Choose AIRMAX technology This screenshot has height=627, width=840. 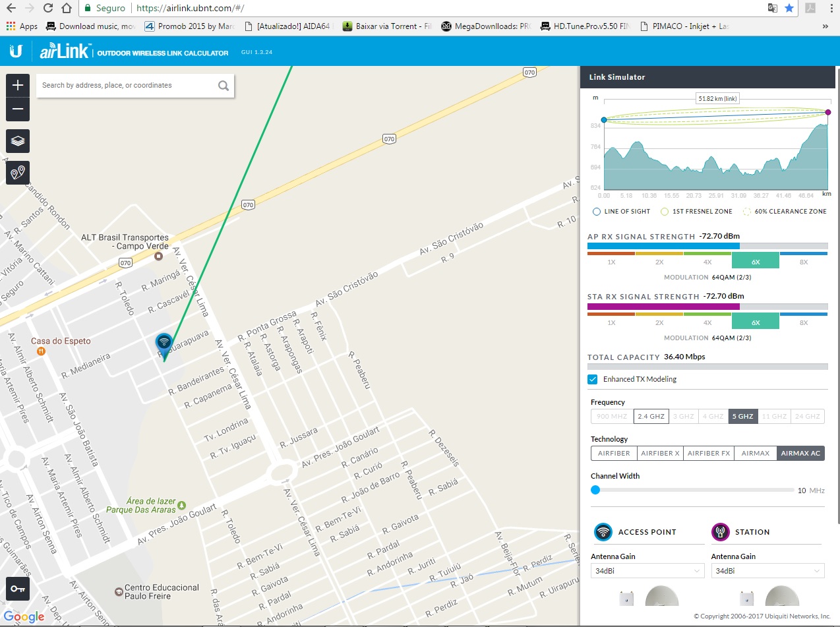pos(755,453)
